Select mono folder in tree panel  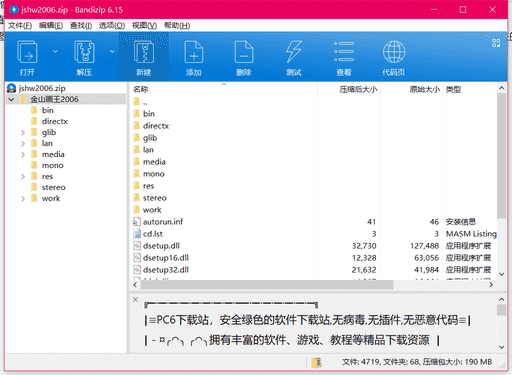(x=52, y=166)
